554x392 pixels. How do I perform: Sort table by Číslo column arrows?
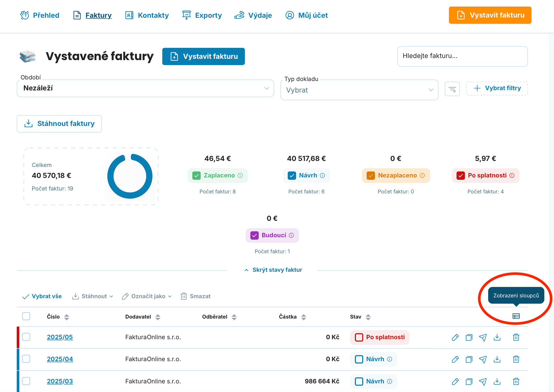point(67,317)
